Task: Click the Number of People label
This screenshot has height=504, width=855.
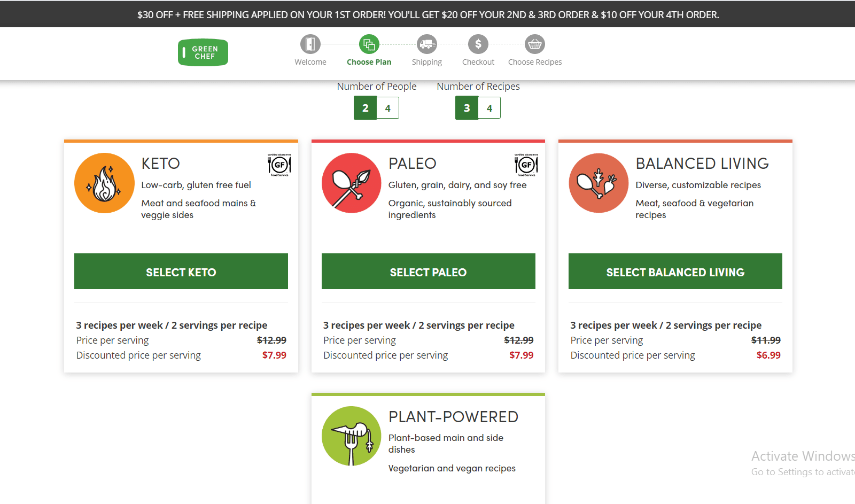Action: tap(377, 87)
